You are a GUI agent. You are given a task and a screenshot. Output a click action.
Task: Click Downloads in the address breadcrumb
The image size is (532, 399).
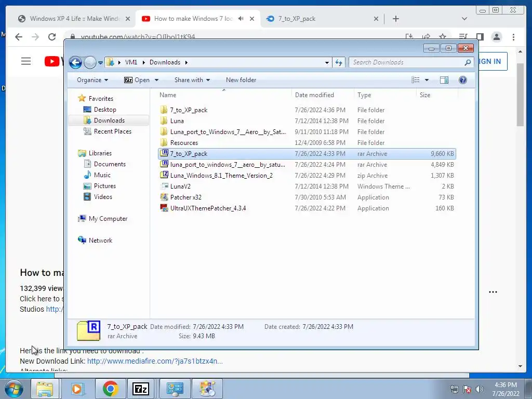click(x=165, y=62)
